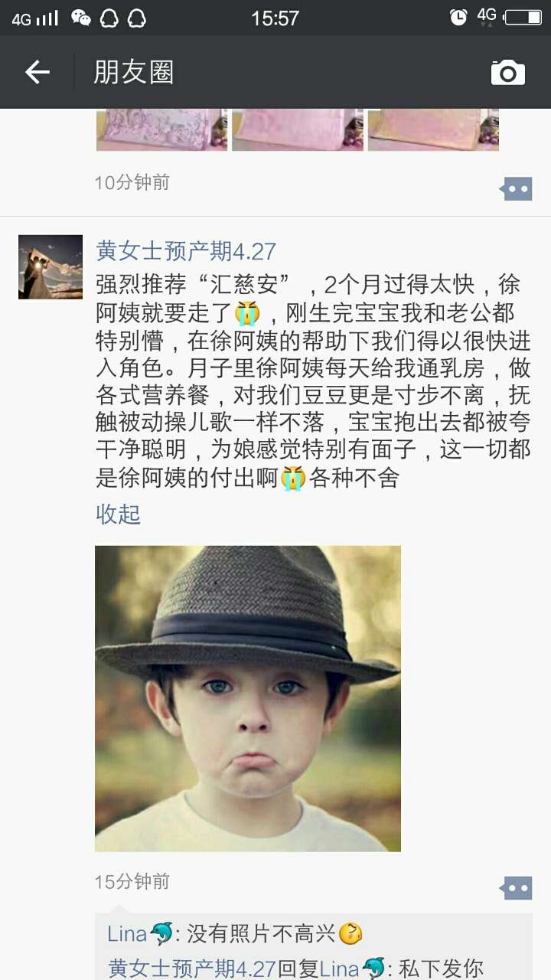551x980 pixels.
Task: Tap comment bubble icon beside 10分钟前
Action: click(517, 188)
